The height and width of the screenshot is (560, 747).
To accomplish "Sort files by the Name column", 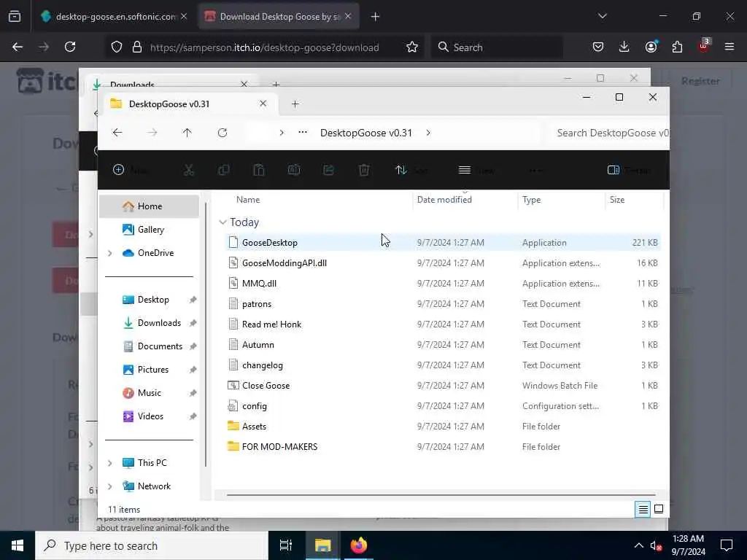I will [248, 200].
